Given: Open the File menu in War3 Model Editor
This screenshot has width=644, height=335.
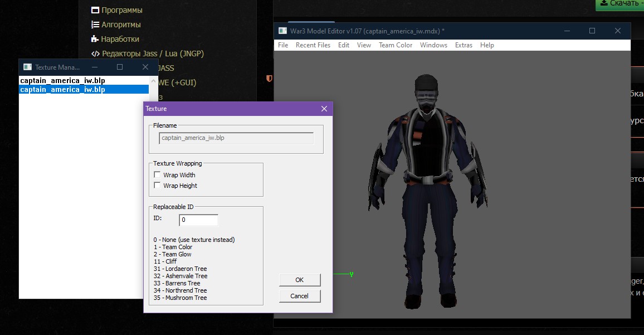Looking at the screenshot, I should pyautogui.click(x=283, y=45).
